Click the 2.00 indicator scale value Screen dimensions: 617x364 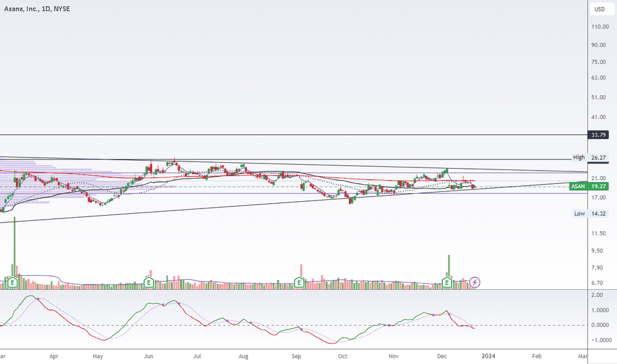[x=597, y=295]
